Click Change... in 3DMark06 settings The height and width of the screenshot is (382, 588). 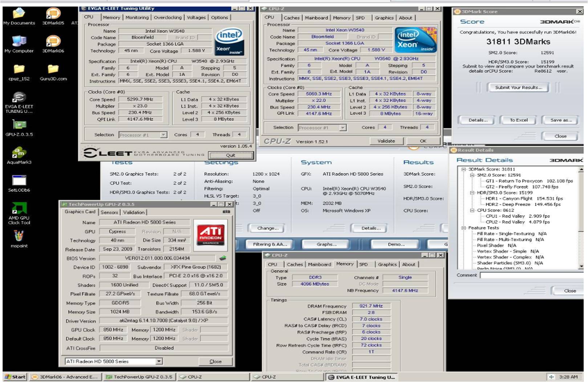pos(268,228)
